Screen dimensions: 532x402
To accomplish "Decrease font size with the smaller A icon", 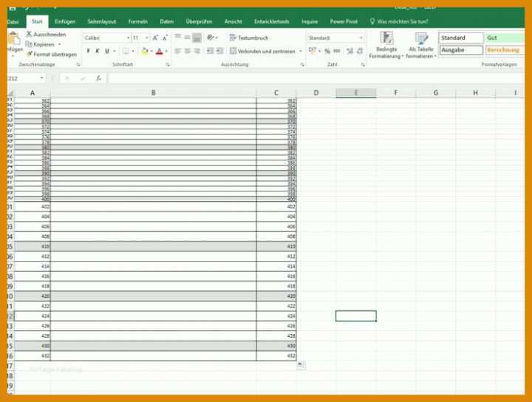I will (x=166, y=38).
